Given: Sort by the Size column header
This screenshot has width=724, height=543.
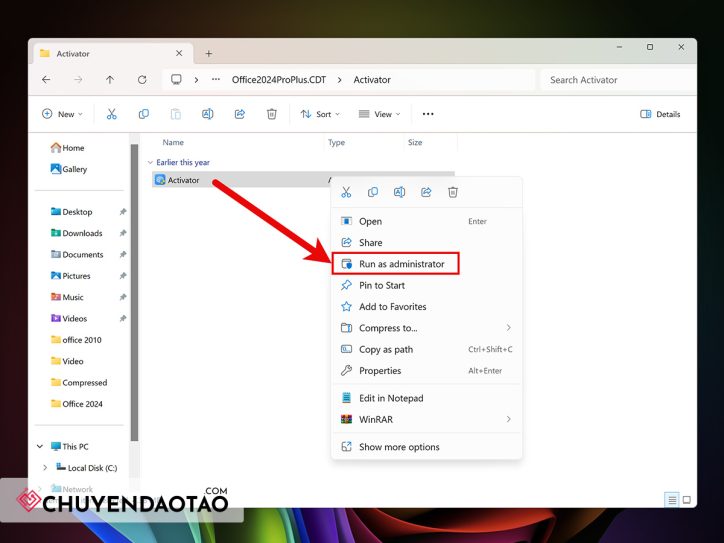Looking at the screenshot, I should (x=415, y=142).
